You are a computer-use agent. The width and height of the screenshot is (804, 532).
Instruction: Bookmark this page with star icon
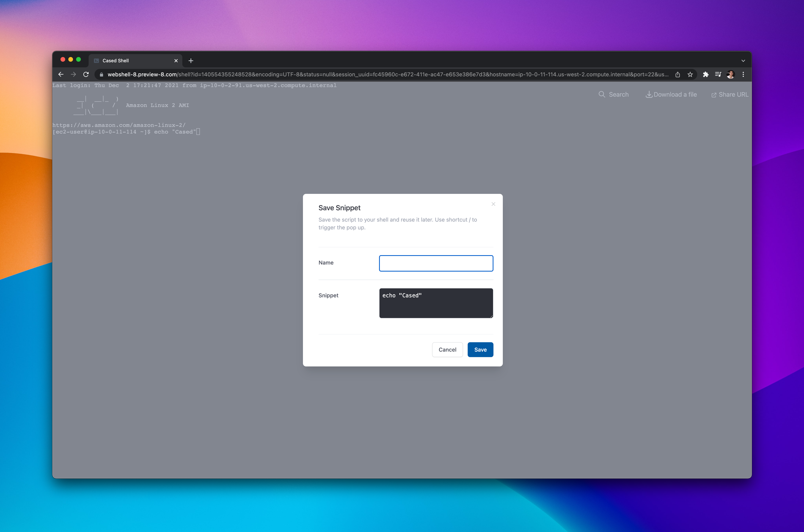coord(690,74)
